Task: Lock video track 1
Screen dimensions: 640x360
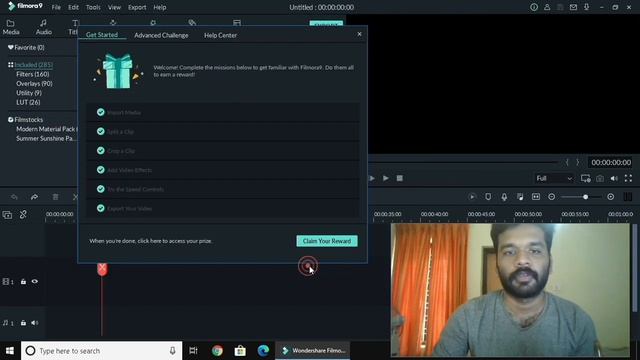Action: 23,282
